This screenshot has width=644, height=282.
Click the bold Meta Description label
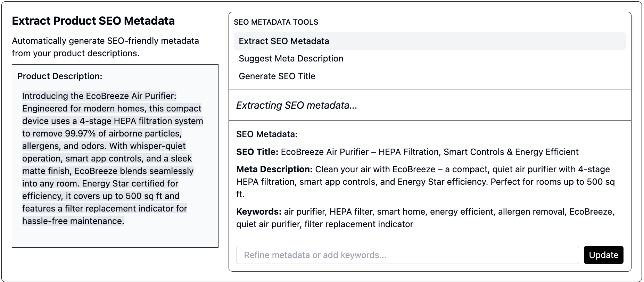pyautogui.click(x=274, y=169)
